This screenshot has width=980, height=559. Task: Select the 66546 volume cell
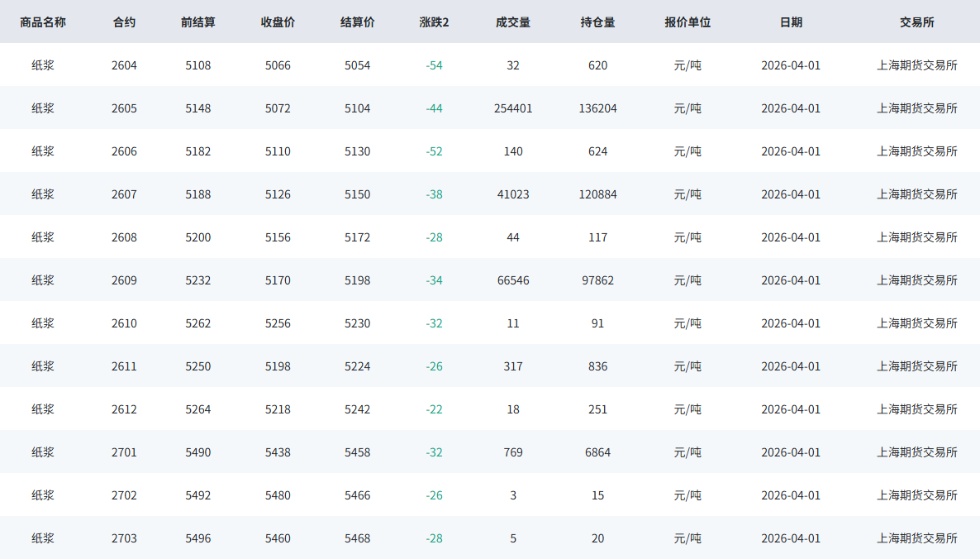click(x=513, y=280)
